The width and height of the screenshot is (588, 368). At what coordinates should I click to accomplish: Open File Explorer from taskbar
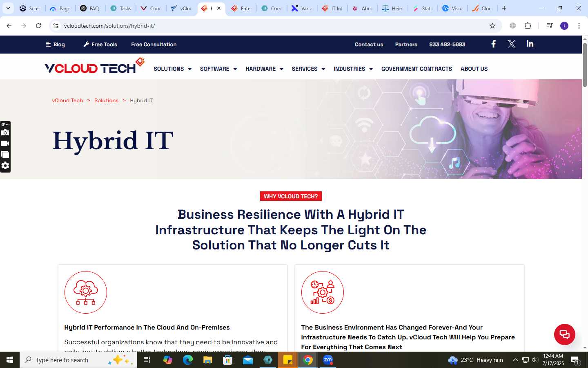(207, 360)
